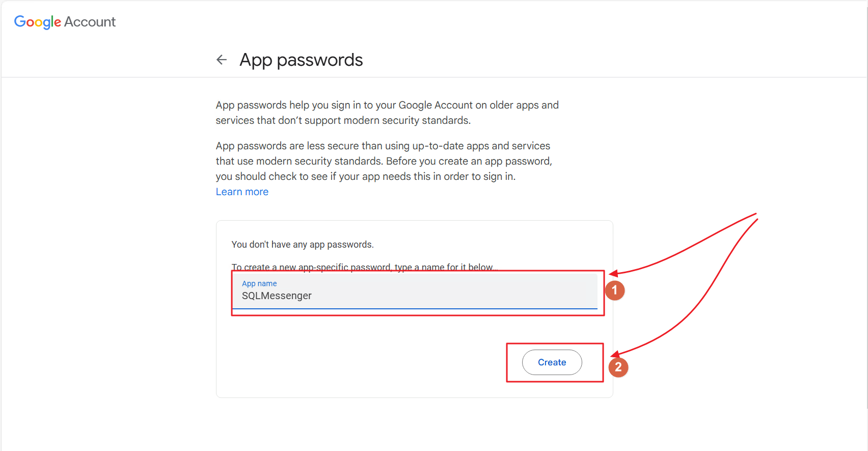
Task: Click the back arrow beside App passwords
Action: click(x=222, y=60)
